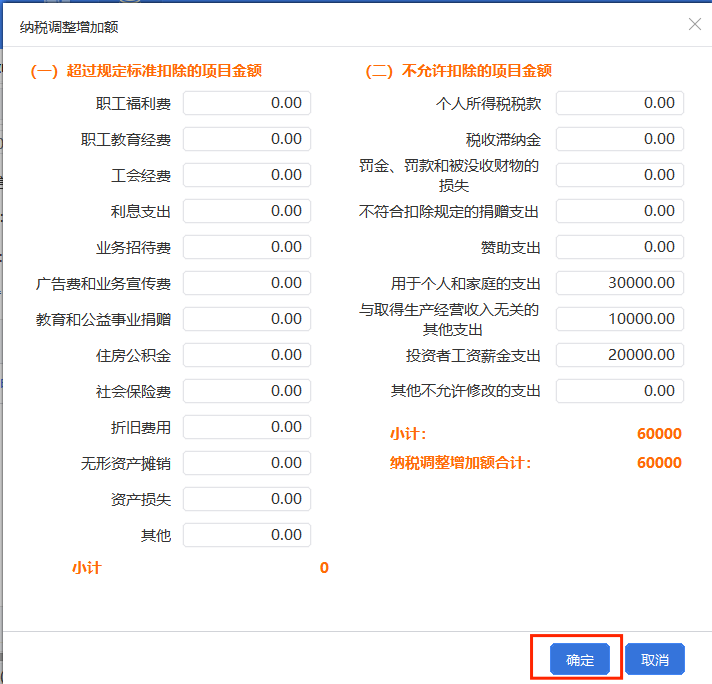
Task: Edit the 个人所得税税款 amount field
Action: pos(620,103)
